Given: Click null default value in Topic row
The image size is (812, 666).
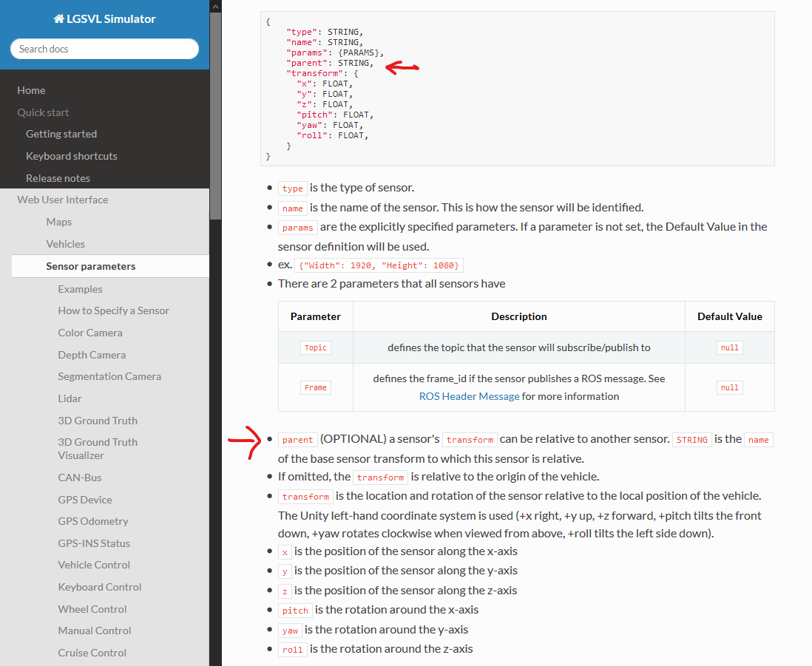Looking at the screenshot, I should pyautogui.click(x=730, y=347).
